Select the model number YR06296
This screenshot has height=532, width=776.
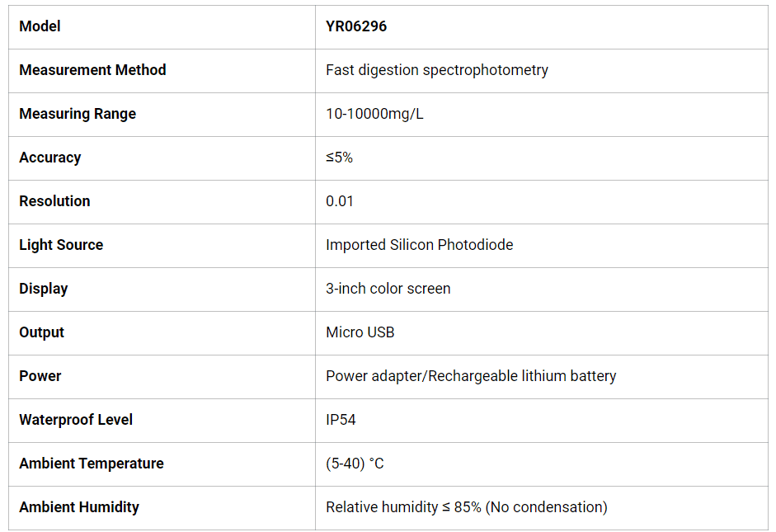(356, 26)
